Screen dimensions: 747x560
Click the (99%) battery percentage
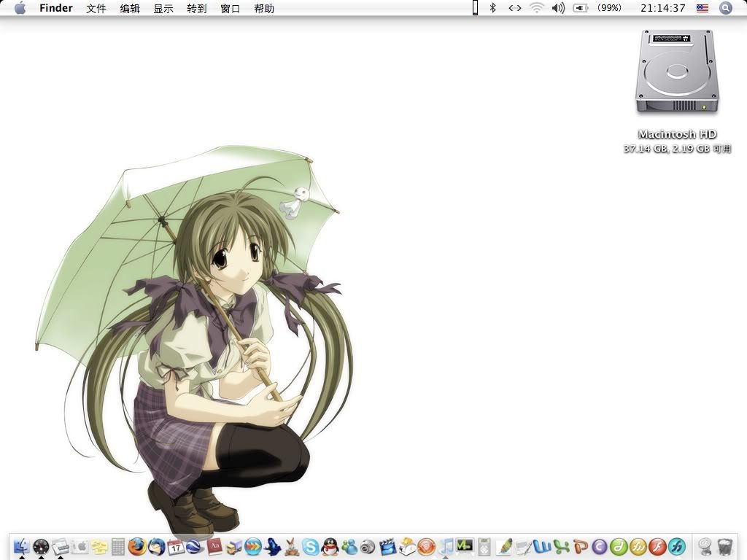tap(609, 7)
